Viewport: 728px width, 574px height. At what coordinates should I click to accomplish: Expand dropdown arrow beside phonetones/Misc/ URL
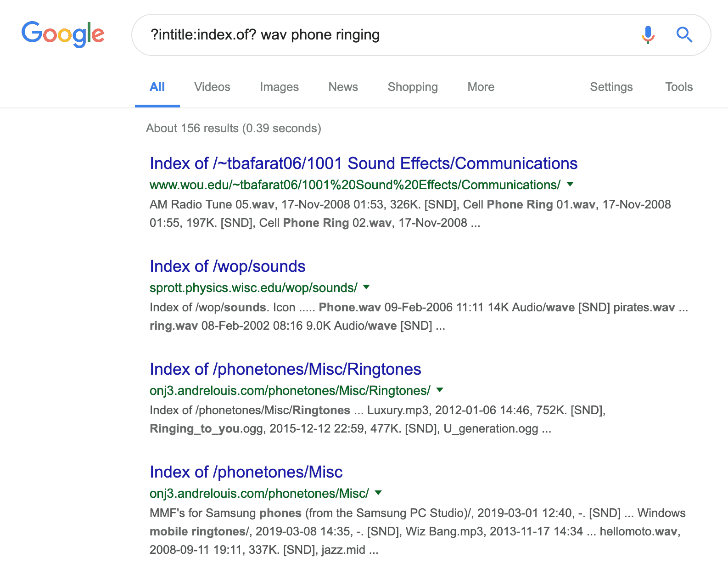click(x=378, y=493)
